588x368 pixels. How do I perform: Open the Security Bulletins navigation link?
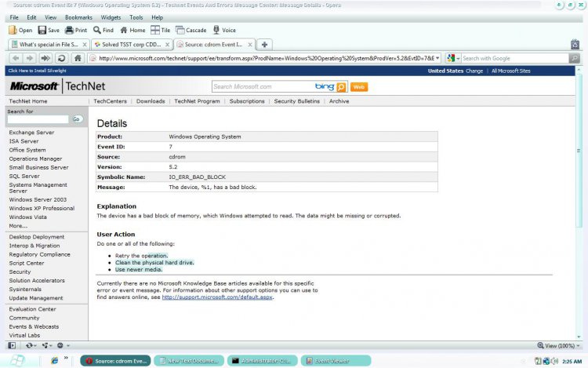click(x=296, y=101)
